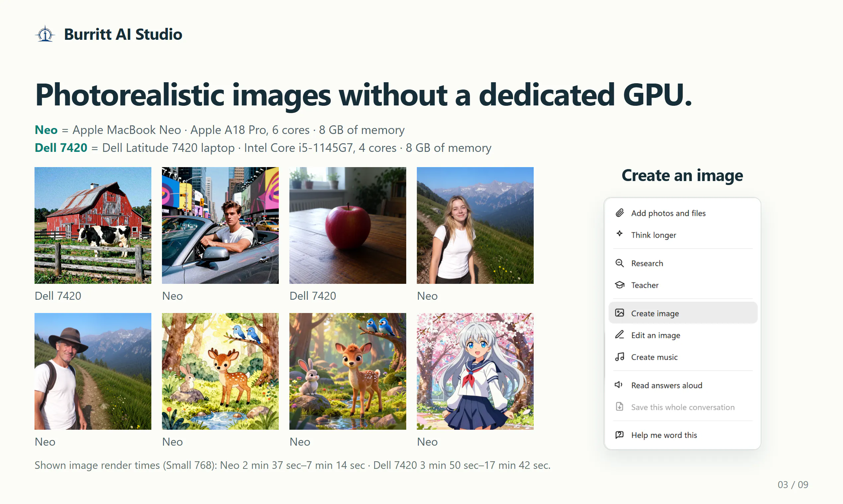Open the red apple on table image

(x=348, y=225)
